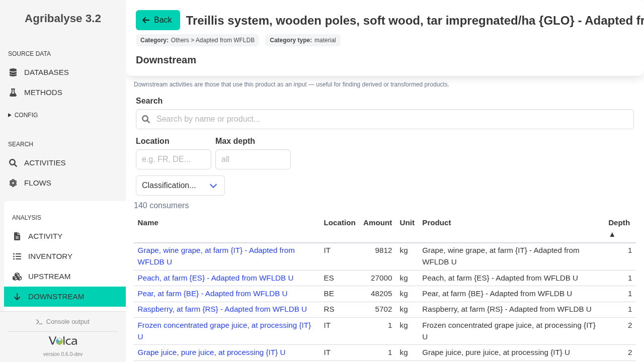
Task: Open the Classification dropdown
Action: (x=180, y=186)
